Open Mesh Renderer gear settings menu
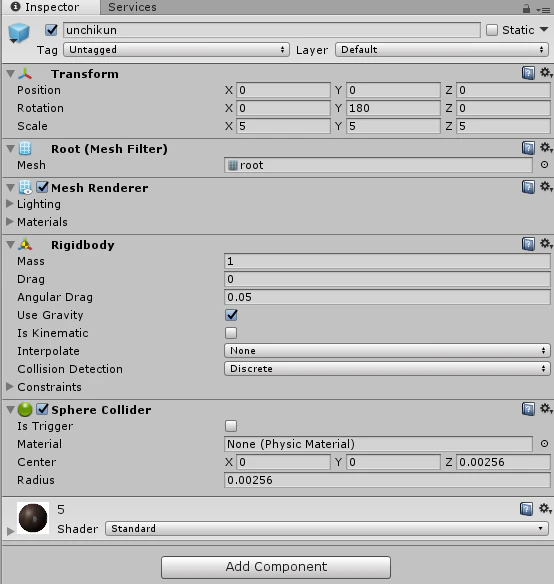 pyautogui.click(x=546, y=187)
